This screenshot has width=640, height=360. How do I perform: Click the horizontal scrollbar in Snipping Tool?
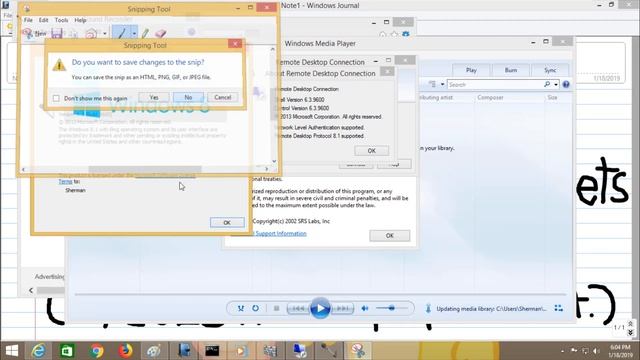point(145,169)
